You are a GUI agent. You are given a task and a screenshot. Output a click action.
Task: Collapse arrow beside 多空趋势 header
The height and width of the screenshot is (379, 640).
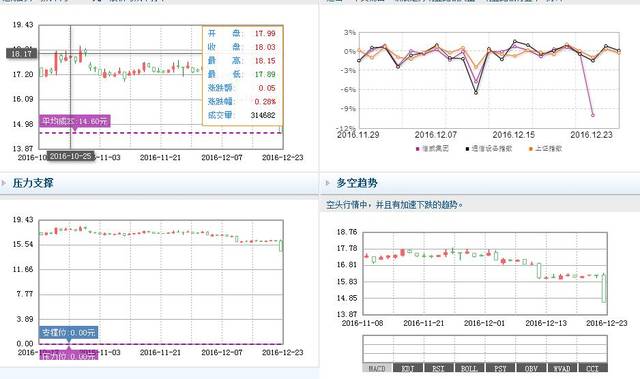coord(328,183)
